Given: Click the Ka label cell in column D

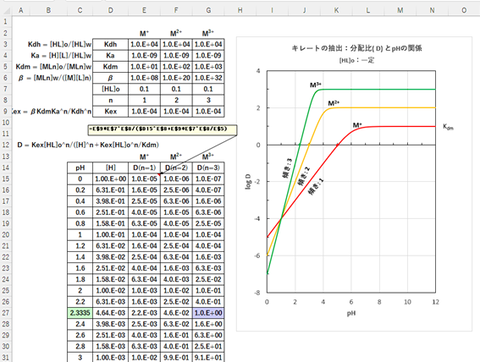Looking at the screenshot, I should pyautogui.click(x=110, y=56).
